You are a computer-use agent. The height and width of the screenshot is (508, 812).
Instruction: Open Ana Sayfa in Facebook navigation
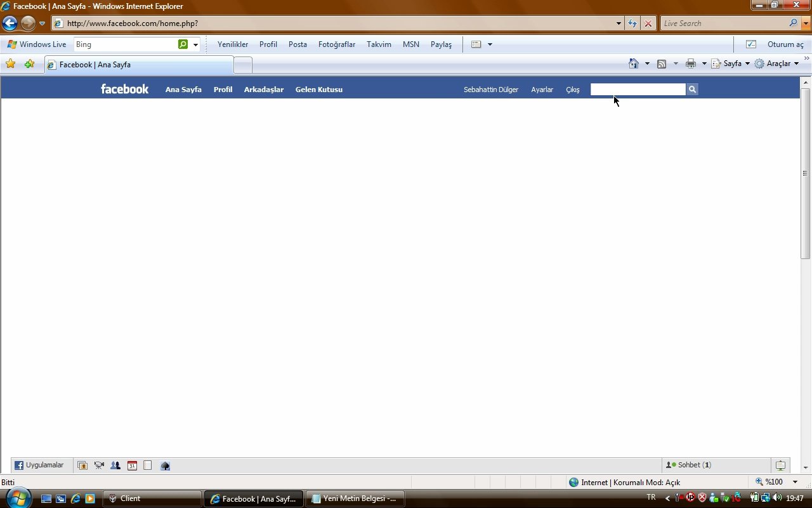tap(183, 90)
